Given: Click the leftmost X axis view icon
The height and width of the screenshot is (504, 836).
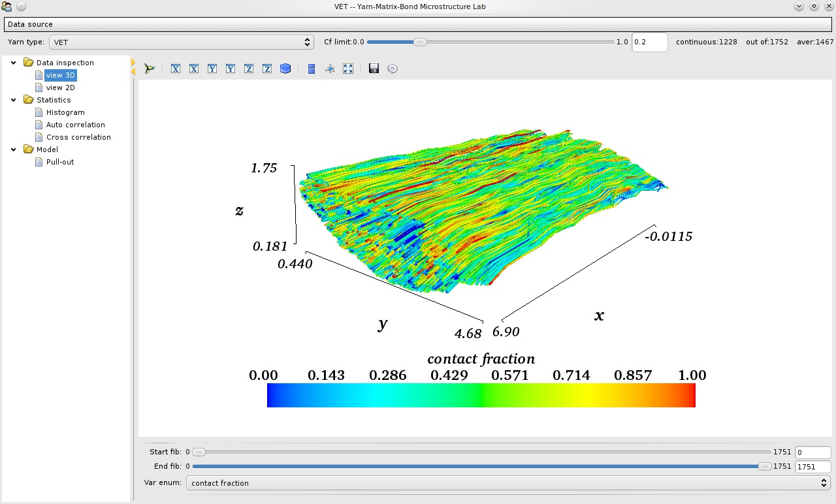Looking at the screenshot, I should point(176,69).
